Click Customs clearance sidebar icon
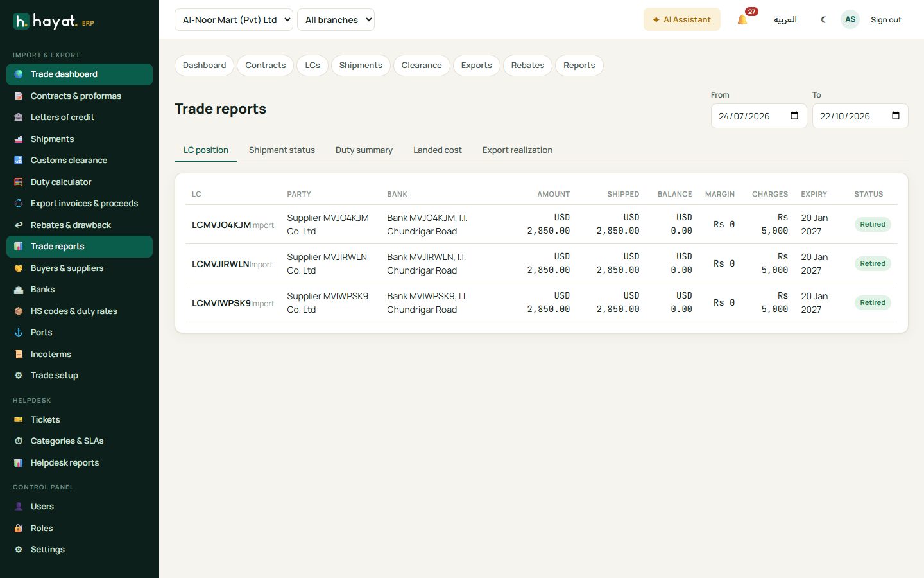This screenshot has width=924, height=578. point(19,161)
